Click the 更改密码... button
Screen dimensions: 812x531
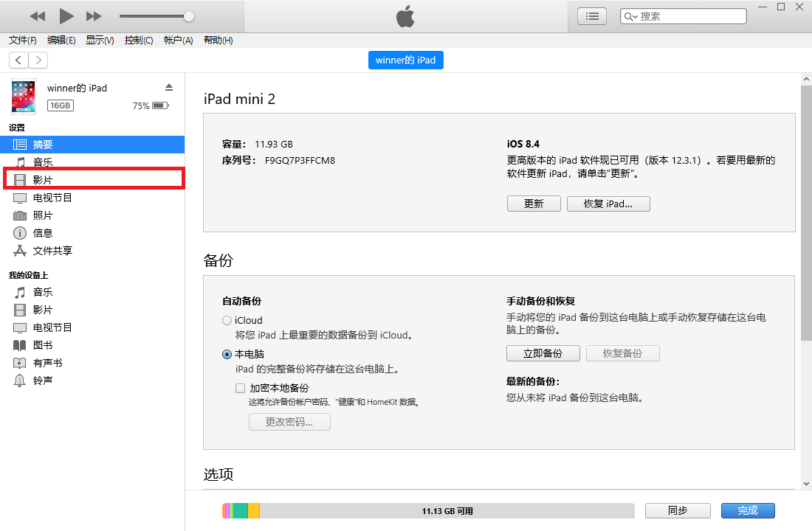pos(289,422)
